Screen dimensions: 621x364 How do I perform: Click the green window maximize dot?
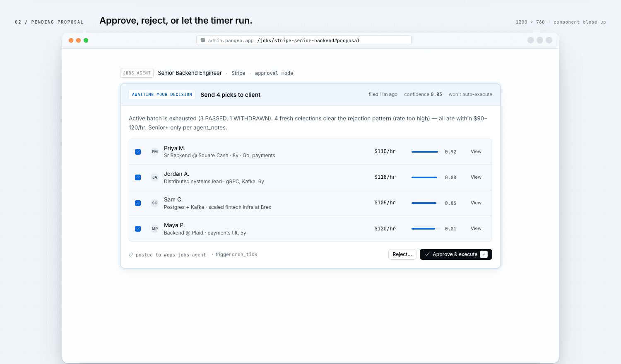pos(86,40)
